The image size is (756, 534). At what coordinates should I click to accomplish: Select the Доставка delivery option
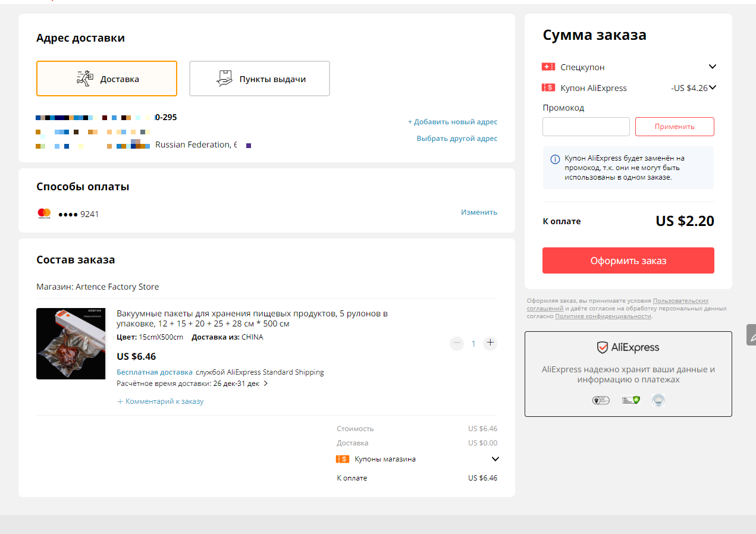(106, 78)
